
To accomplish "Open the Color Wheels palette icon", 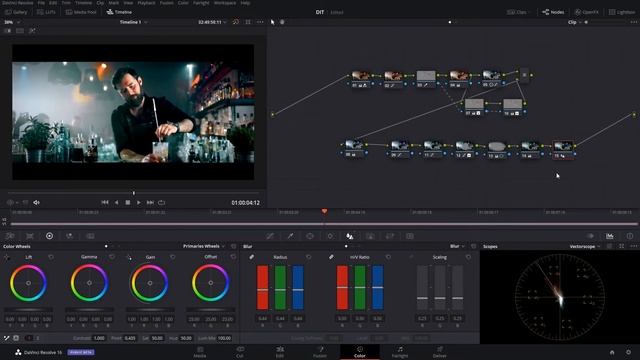I will tap(49, 236).
